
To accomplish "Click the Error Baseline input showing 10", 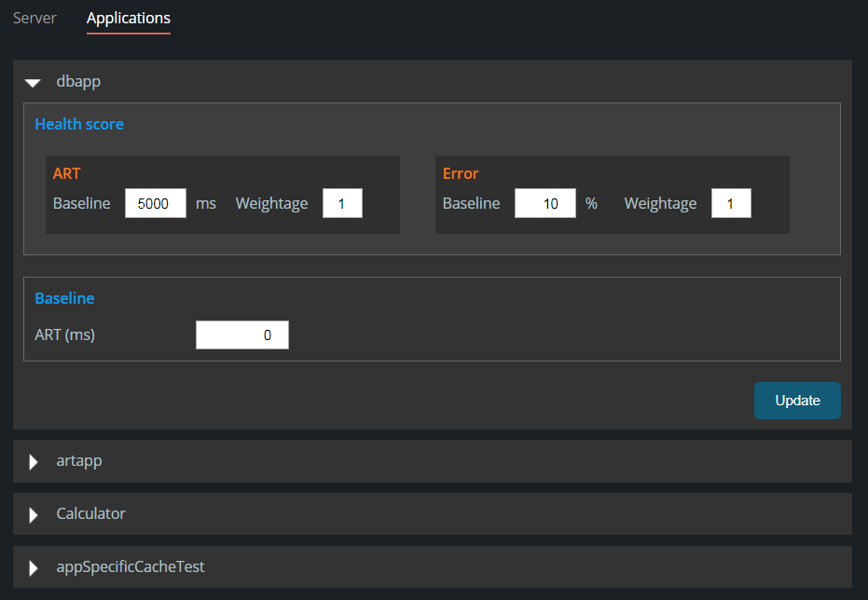I will (x=544, y=202).
